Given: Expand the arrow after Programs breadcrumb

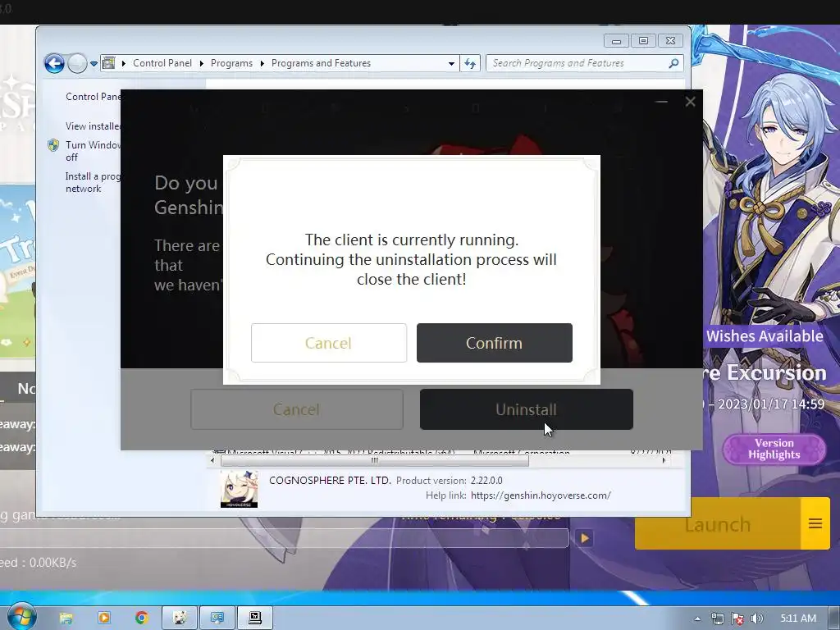Looking at the screenshot, I should coord(262,63).
